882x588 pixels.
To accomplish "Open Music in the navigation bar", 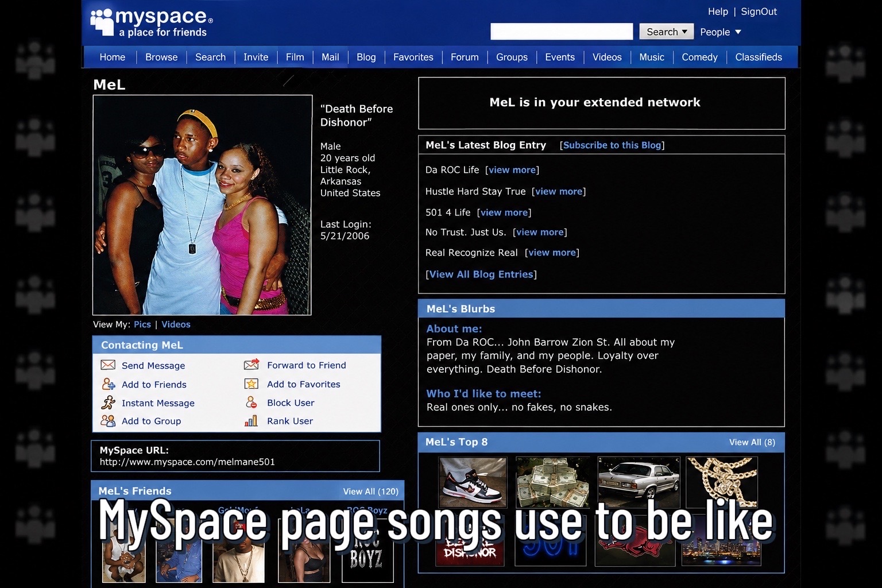I will [x=652, y=57].
